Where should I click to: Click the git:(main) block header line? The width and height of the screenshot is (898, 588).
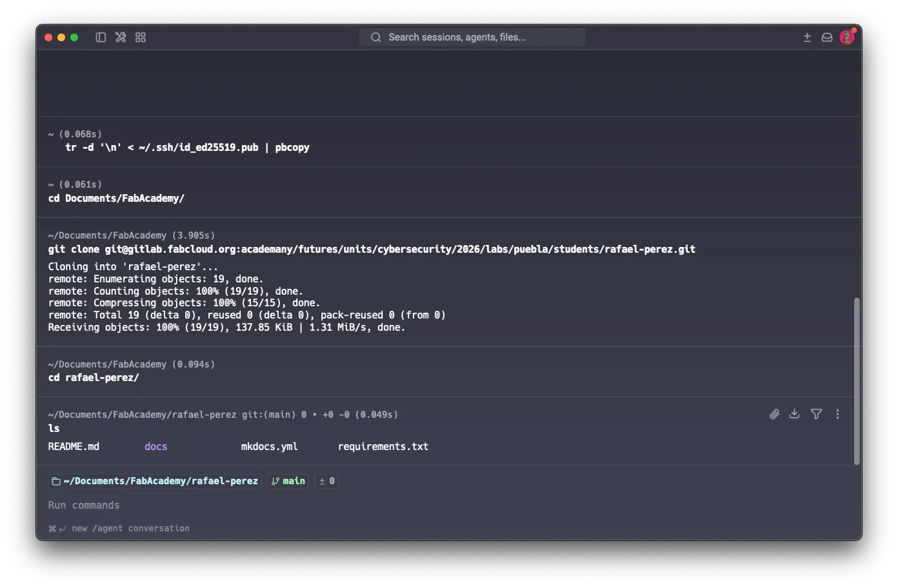pos(223,415)
